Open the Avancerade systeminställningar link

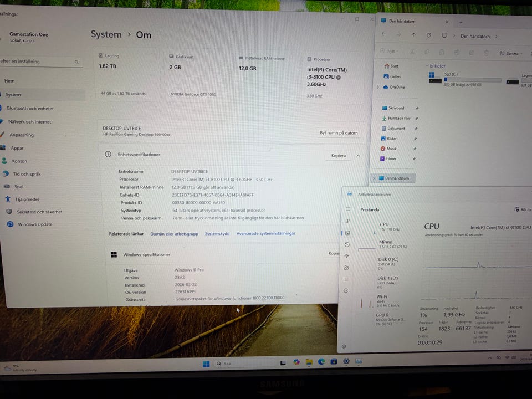[266, 234]
